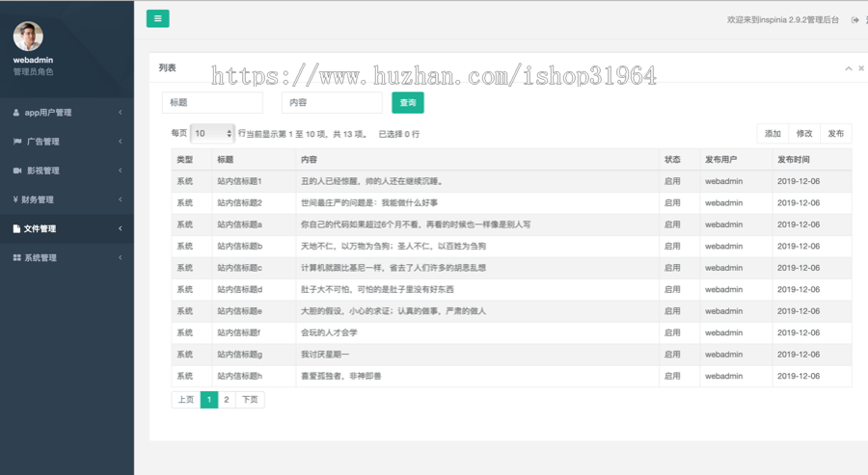Click the yen icon beside 财务管理
Screen dimensions: 868x475
tap(15, 199)
